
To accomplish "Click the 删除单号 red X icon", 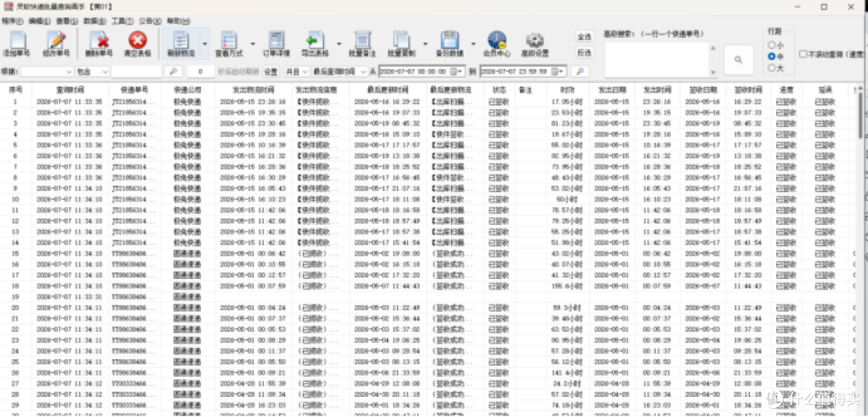I will [100, 43].
